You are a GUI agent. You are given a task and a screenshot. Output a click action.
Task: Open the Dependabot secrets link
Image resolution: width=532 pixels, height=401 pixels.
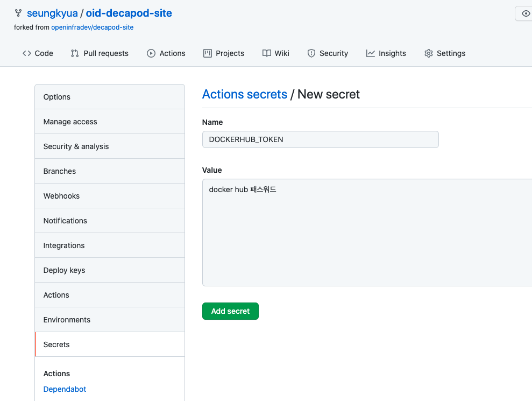(x=65, y=389)
